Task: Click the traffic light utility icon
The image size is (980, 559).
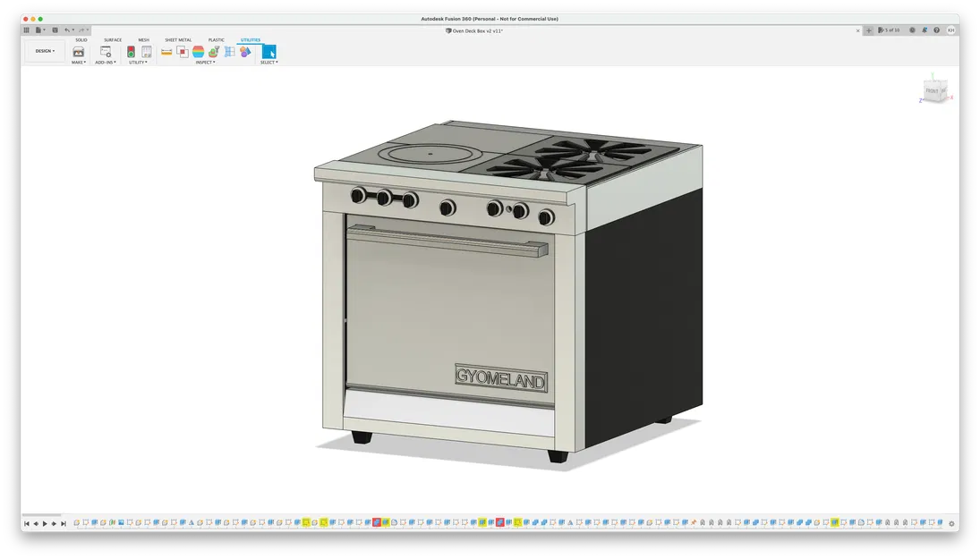Action: [131, 52]
